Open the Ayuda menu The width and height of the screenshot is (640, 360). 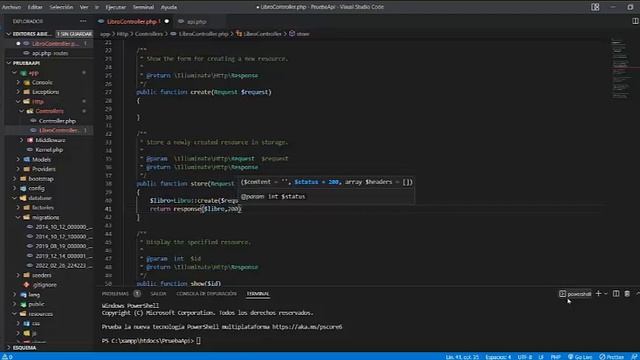coord(169,7)
